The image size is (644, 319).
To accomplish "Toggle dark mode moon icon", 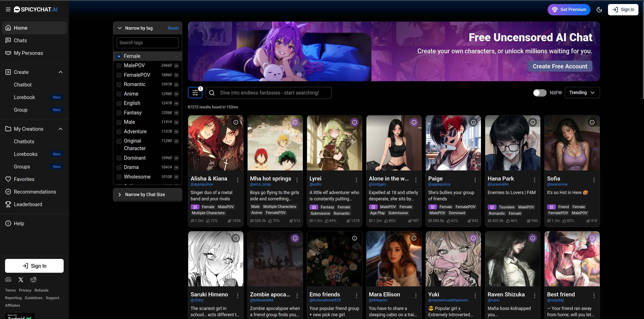I will pos(599,10).
